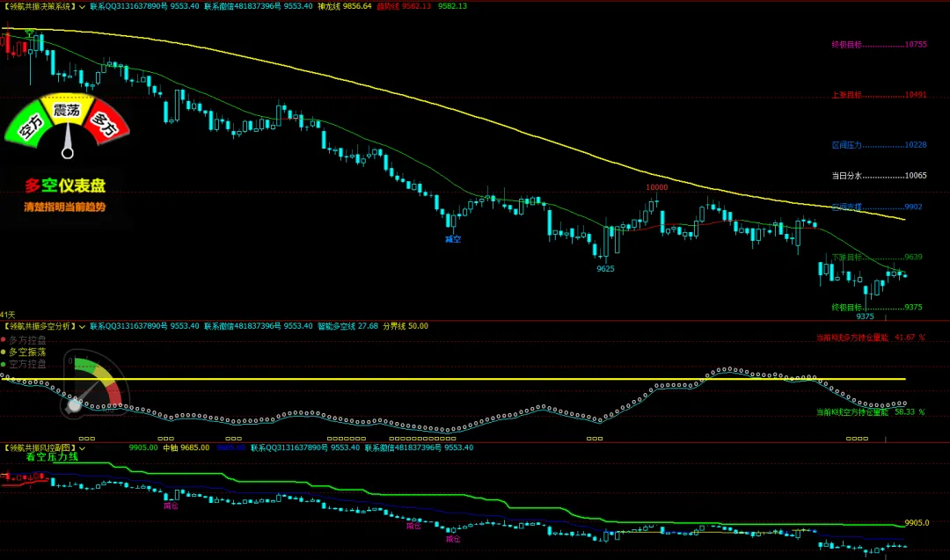Screen dimensions: 950x560
Task: Click the green 空方控盘 legend dot
Action: pyautogui.click(x=3, y=364)
